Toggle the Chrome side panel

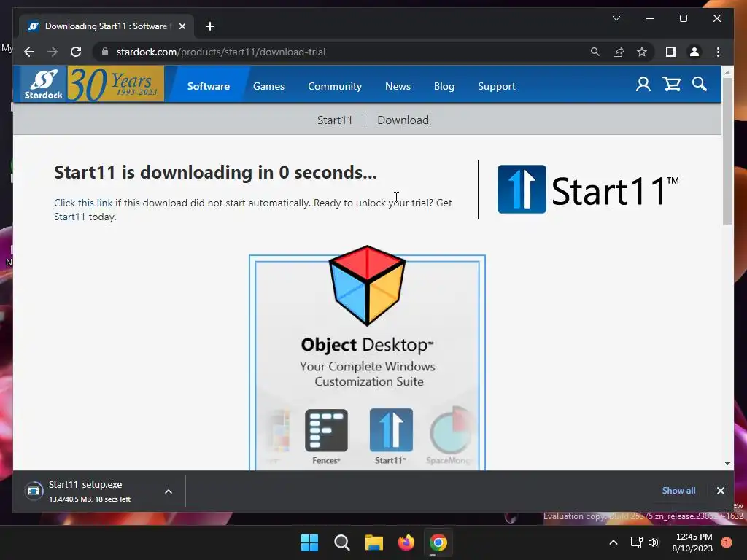(671, 52)
